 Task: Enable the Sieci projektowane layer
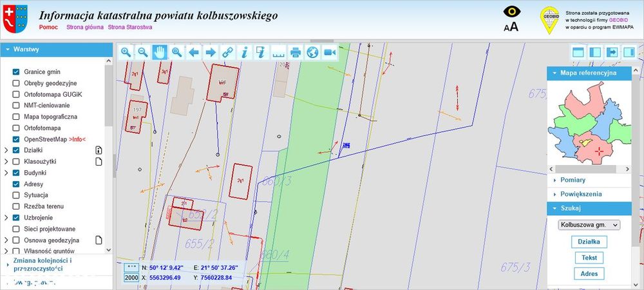coord(16,229)
